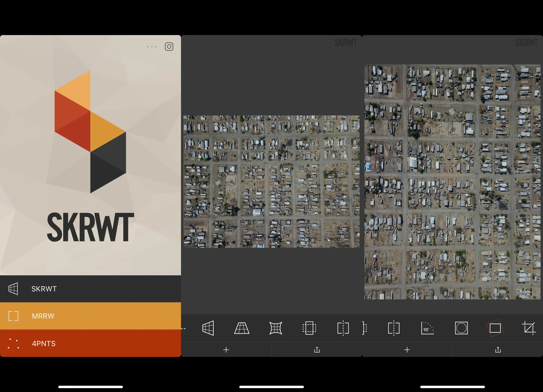Tap the rotated aerial photo in right screen
This screenshot has height=392, width=543.
pyautogui.click(x=452, y=182)
